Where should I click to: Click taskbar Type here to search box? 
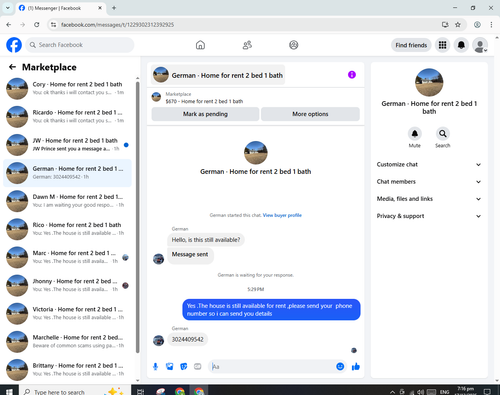(74, 391)
